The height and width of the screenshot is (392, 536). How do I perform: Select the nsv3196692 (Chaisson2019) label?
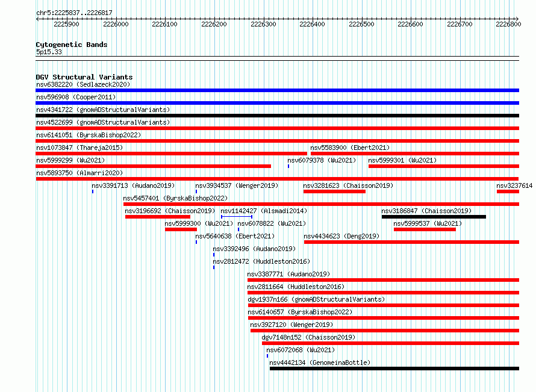tap(170, 211)
